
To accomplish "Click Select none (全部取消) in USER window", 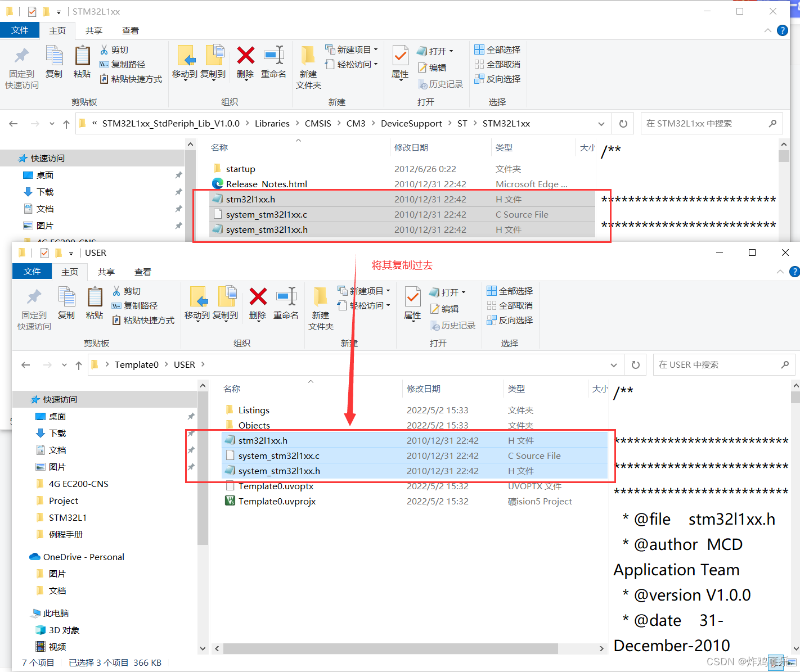I will (x=510, y=306).
